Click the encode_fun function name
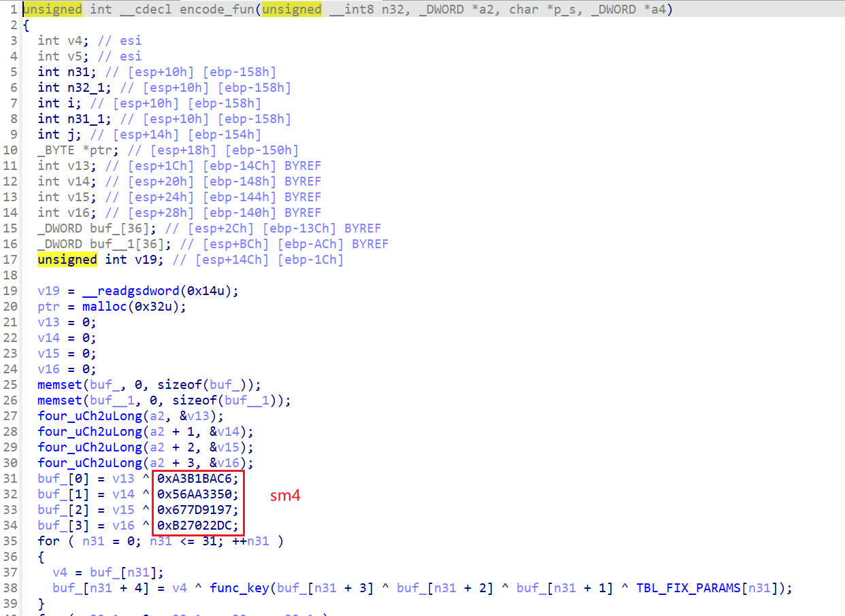This screenshot has height=616, width=845. coord(216,10)
